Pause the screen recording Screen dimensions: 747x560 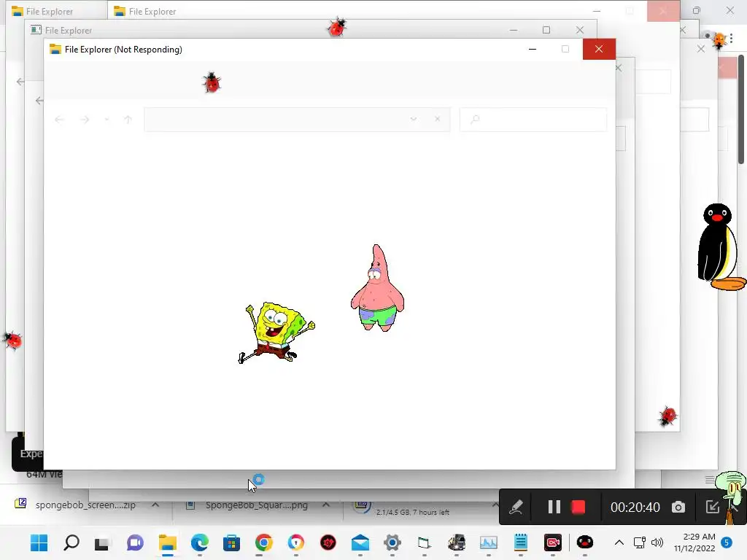point(554,507)
